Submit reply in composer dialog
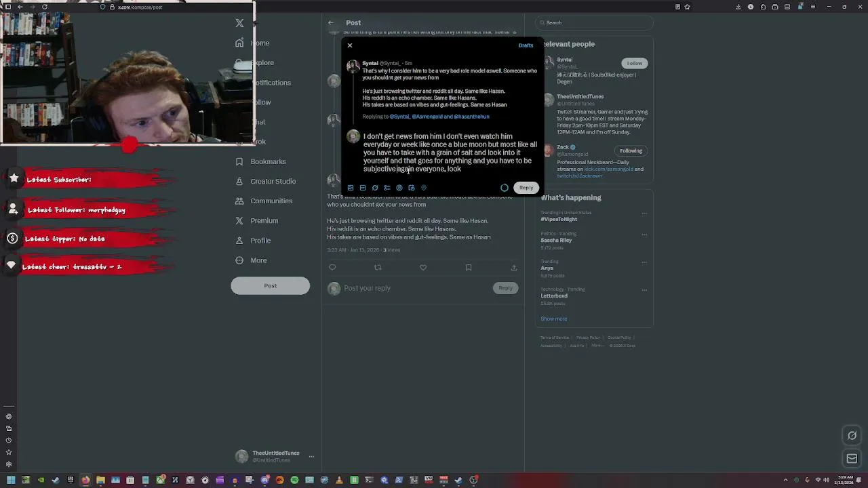 (526, 188)
